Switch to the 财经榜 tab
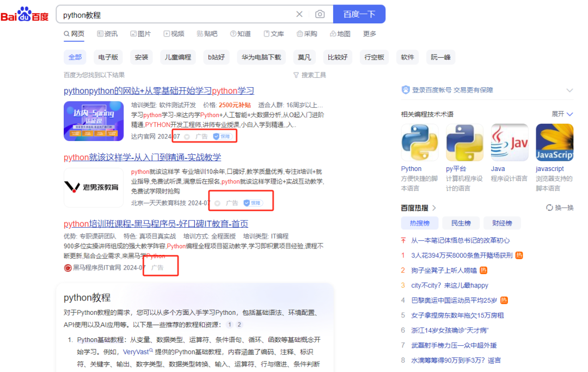The height and width of the screenshot is (372, 588). point(502,223)
